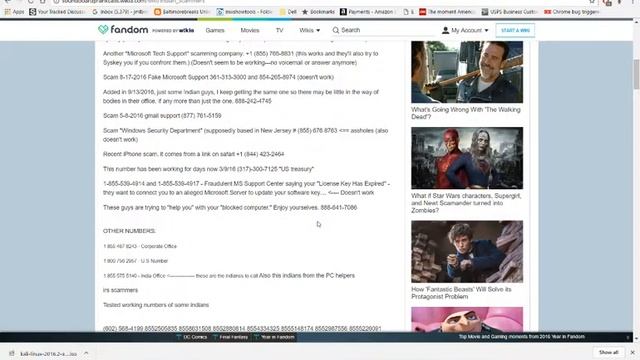Click the "Corporate Office" number line
Screen dimensions: 640x360
pos(140,246)
